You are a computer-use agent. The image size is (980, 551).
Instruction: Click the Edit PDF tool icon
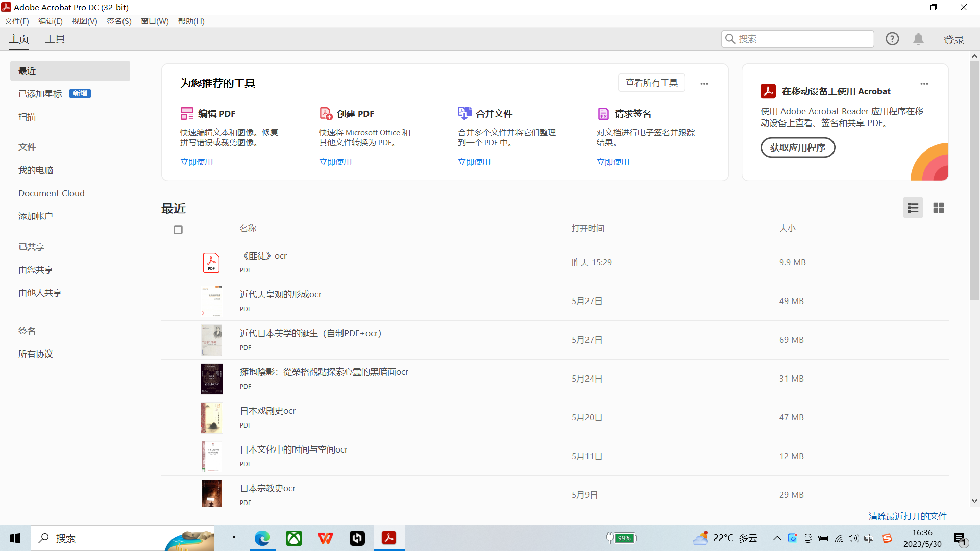pos(187,113)
